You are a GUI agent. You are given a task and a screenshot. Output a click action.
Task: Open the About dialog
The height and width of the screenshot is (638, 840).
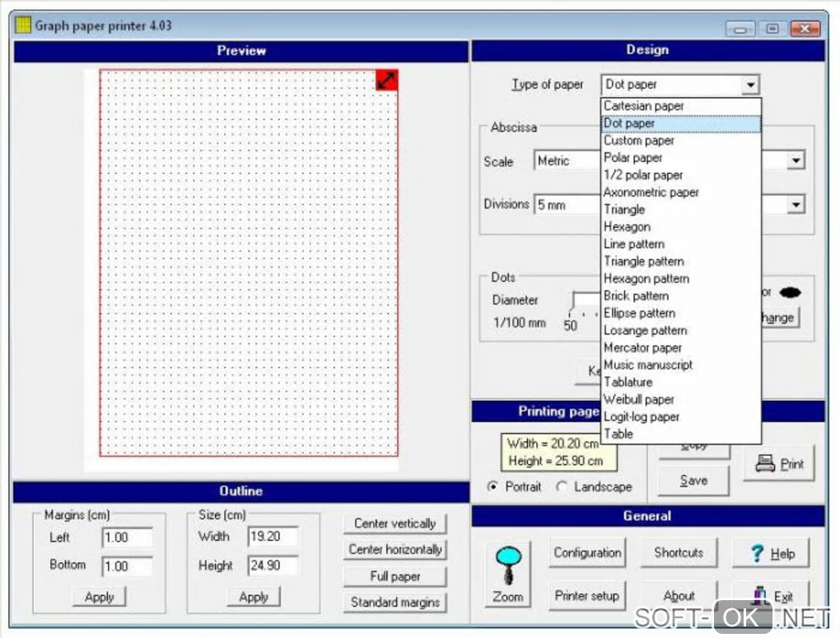pyautogui.click(x=679, y=596)
